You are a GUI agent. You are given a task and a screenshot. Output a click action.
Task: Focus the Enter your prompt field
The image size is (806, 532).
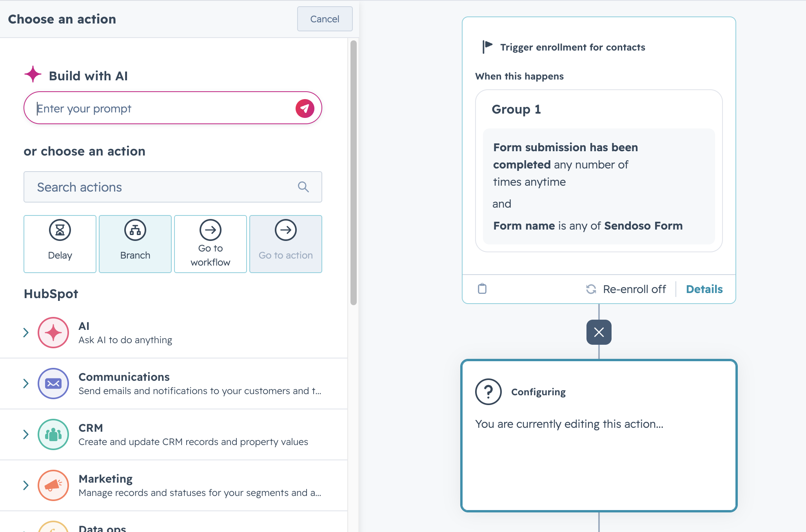172,108
